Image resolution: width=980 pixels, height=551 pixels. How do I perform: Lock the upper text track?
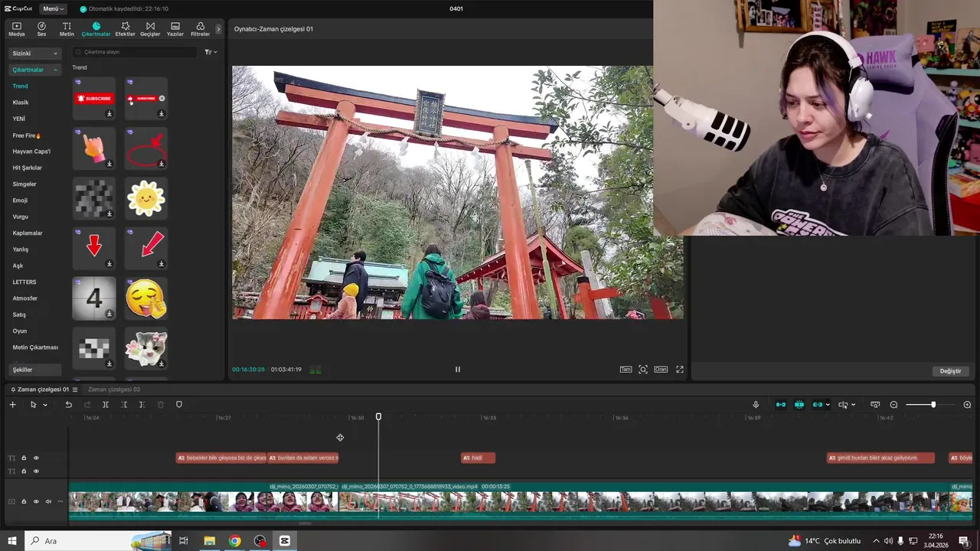click(24, 458)
